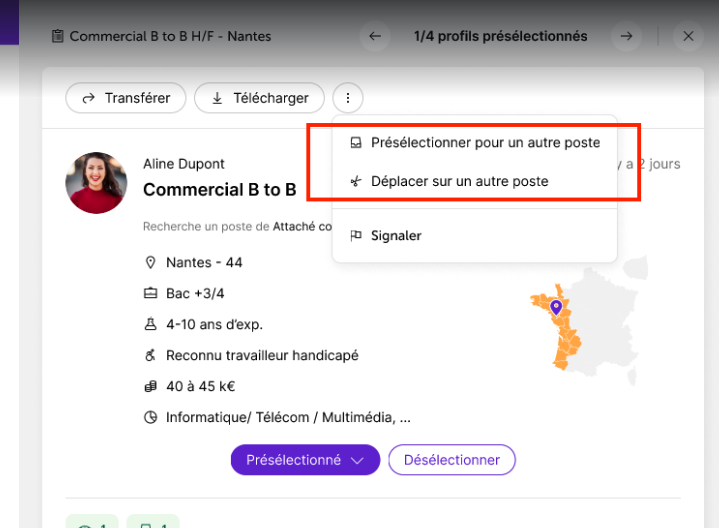Go to the next preselected profile arrow
The width and height of the screenshot is (719, 528).
pyautogui.click(x=626, y=36)
